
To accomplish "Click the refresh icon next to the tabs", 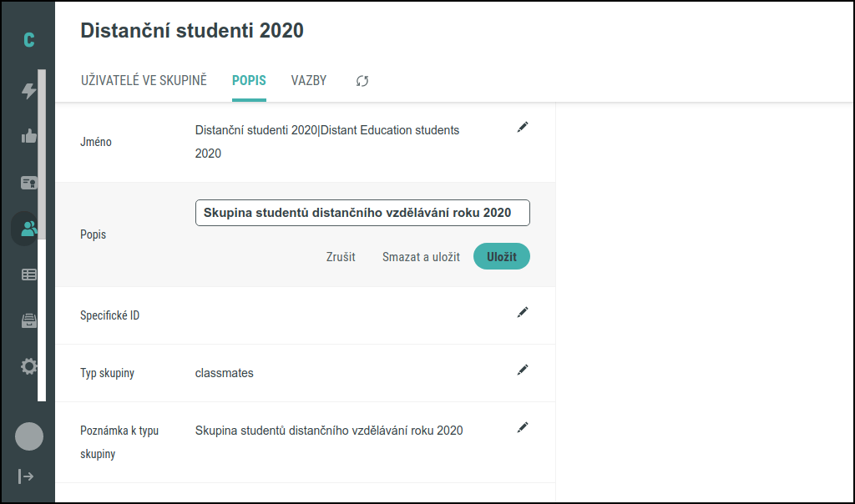I will (x=362, y=81).
